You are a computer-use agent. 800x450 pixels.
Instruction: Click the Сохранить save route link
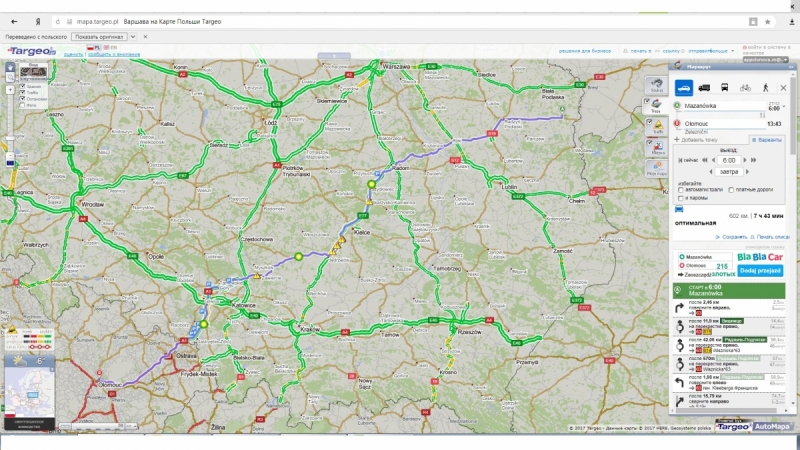pyautogui.click(x=732, y=237)
